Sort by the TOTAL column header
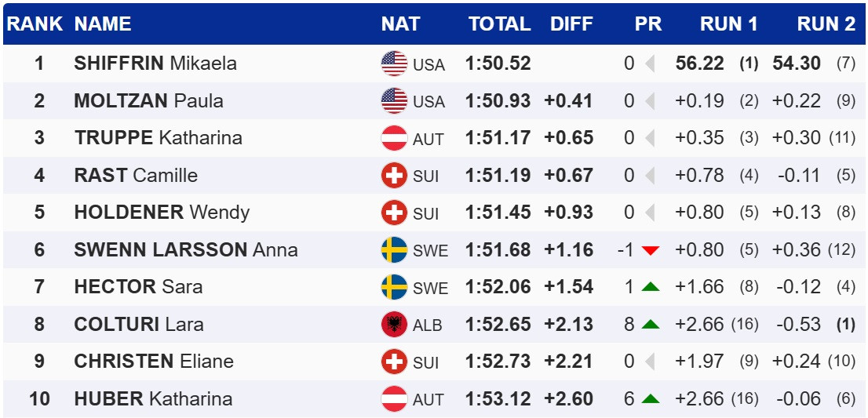Viewport: 868px width, 418px height. coord(500,24)
